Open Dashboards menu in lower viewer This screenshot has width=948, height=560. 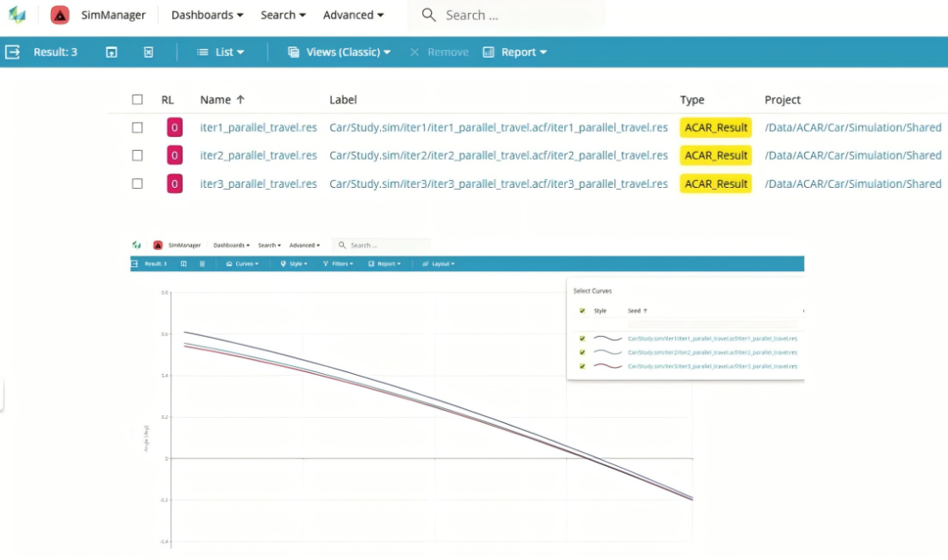tap(232, 245)
